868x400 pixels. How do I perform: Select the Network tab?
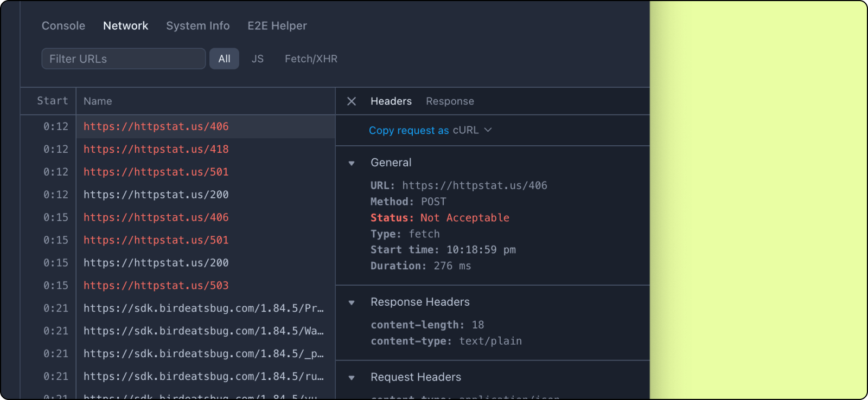125,26
